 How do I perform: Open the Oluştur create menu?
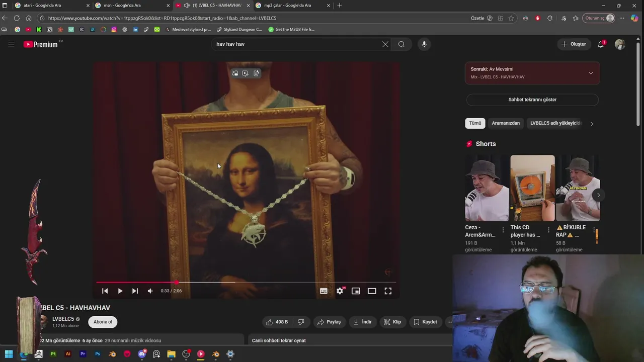(x=574, y=44)
